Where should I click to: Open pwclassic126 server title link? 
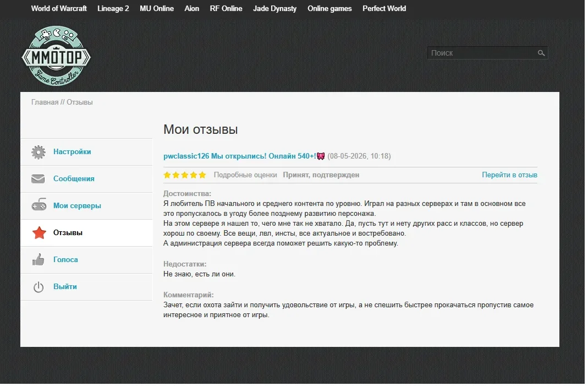(241, 157)
